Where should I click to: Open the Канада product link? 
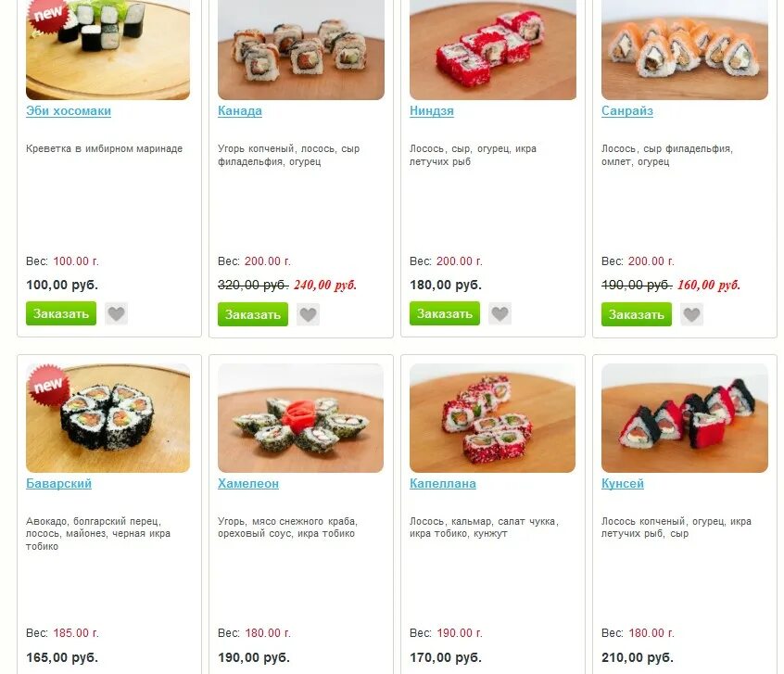click(240, 111)
